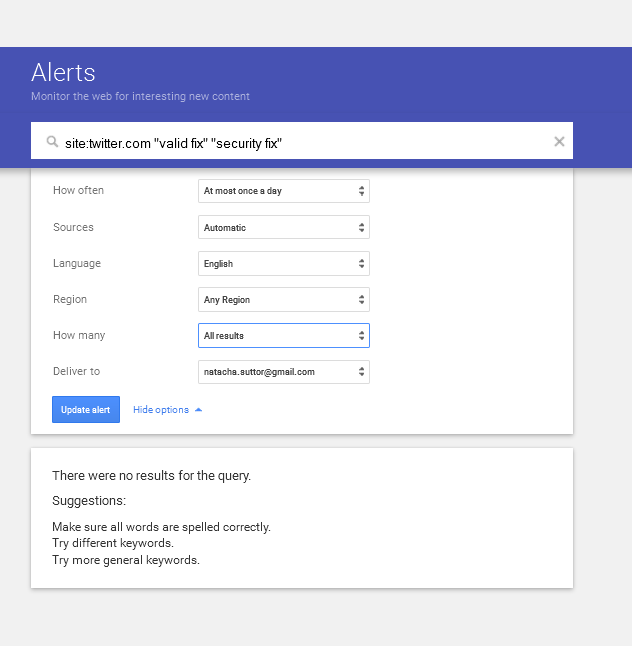This screenshot has width=632, height=646.
Task: Click the search magnifier icon
Action: [x=52, y=142]
